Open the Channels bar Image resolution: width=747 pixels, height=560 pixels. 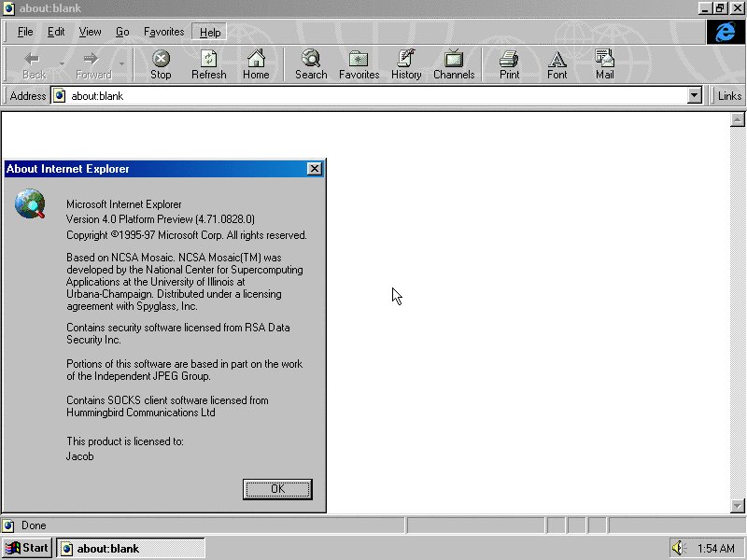point(454,64)
